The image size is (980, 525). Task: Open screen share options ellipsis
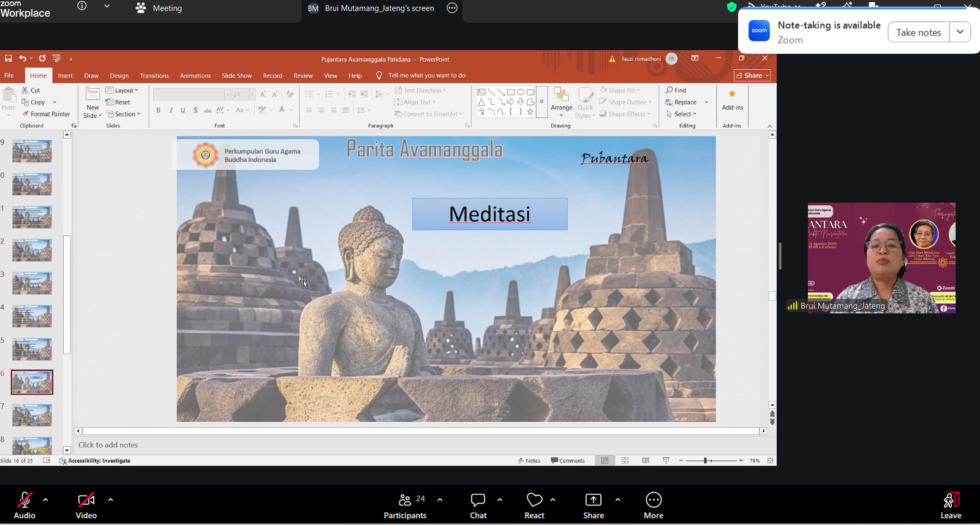pos(452,8)
